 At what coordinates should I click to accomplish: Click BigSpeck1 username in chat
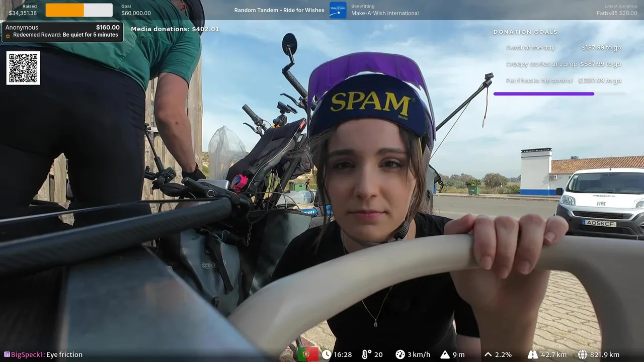[x=28, y=354]
